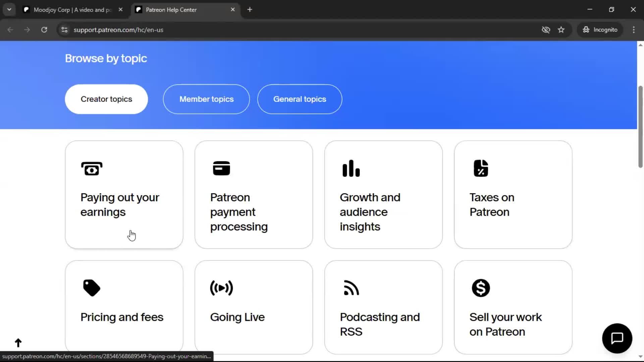The height and width of the screenshot is (362, 644).
Task: Open Paying out your earnings topic
Action: click(124, 195)
